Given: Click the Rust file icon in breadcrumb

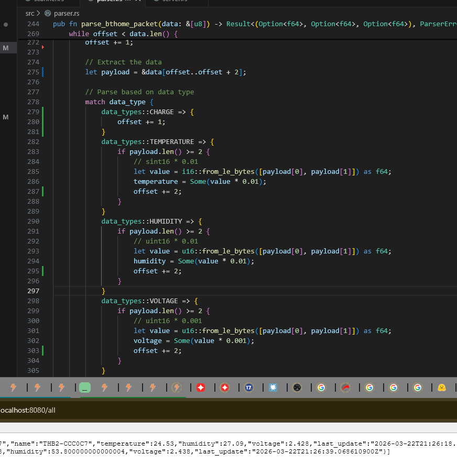Looking at the screenshot, I should click(x=48, y=14).
